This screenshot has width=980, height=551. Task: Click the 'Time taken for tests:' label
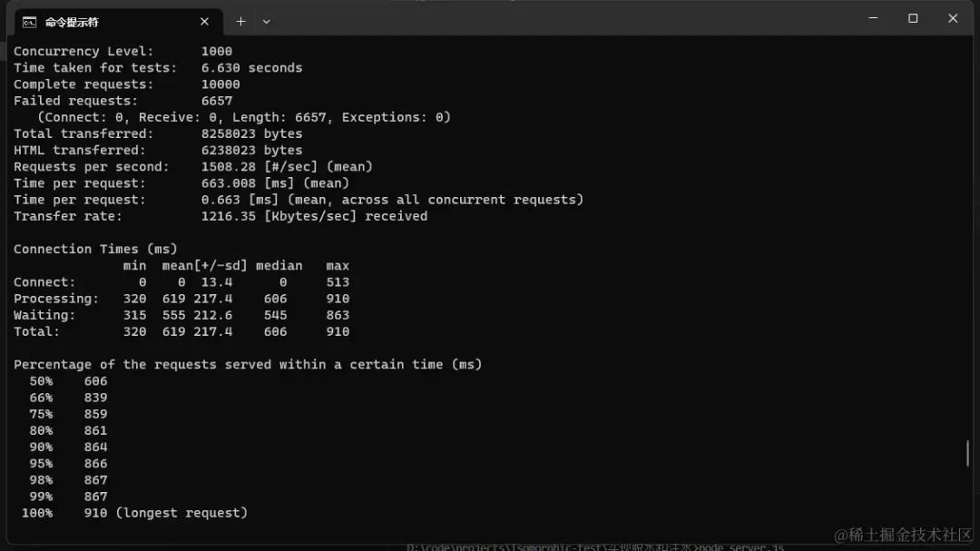pos(95,67)
